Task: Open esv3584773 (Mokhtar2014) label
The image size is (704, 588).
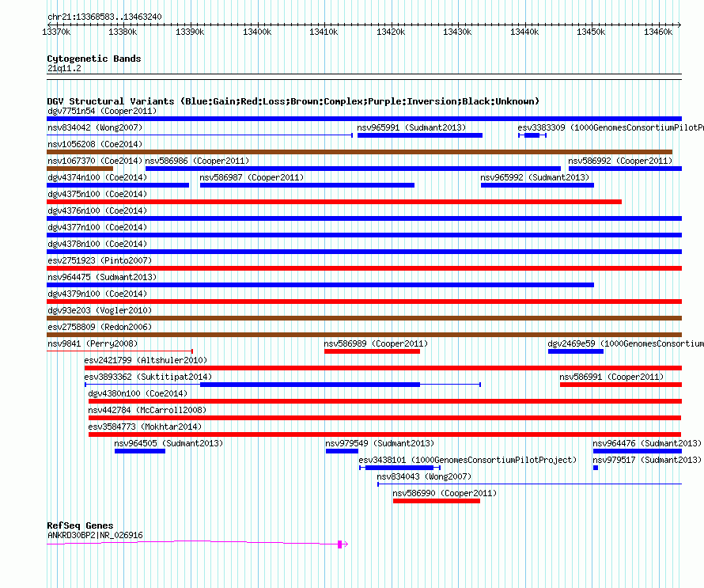Action: tap(145, 427)
